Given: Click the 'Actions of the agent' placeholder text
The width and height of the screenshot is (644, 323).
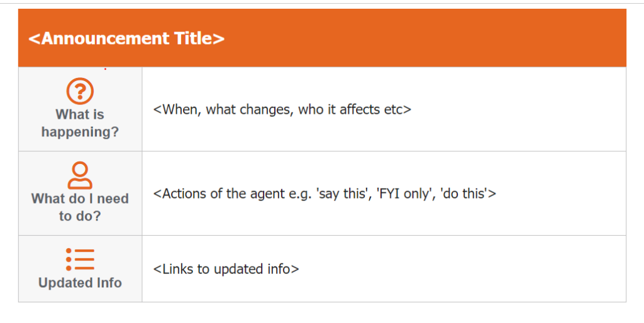Looking at the screenshot, I should [x=325, y=194].
